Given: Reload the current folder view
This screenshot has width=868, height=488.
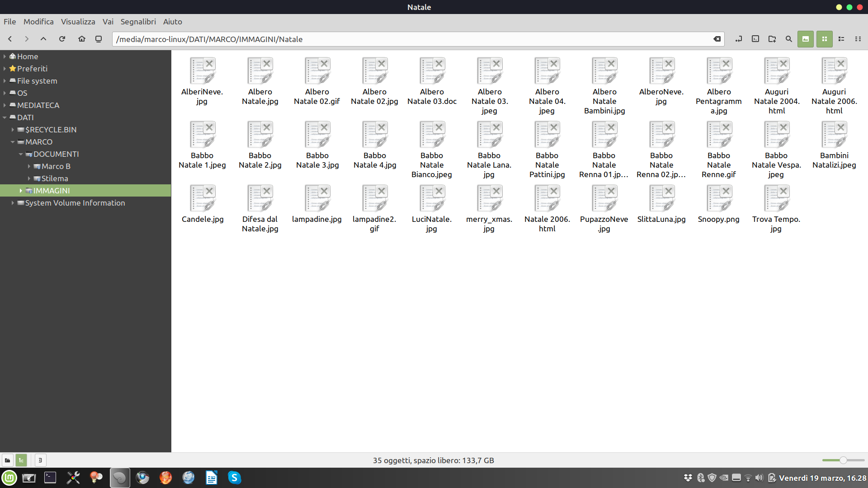Looking at the screenshot, I should [x=62, y=39].
